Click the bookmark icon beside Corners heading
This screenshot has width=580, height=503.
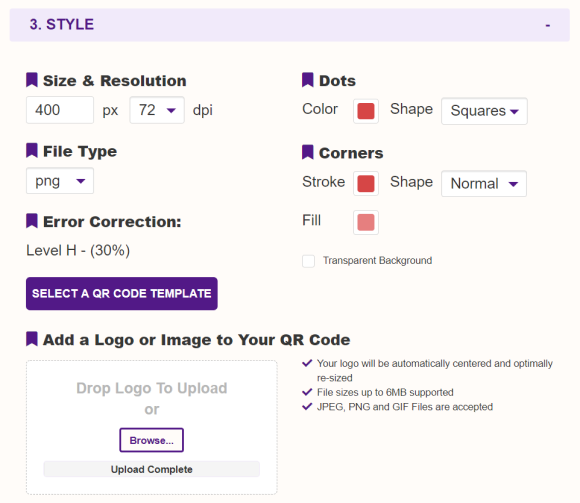[x=308, y=152]
